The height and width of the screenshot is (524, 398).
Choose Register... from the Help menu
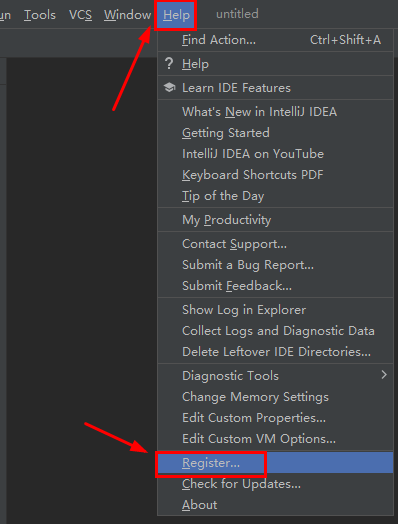point(275,463)
